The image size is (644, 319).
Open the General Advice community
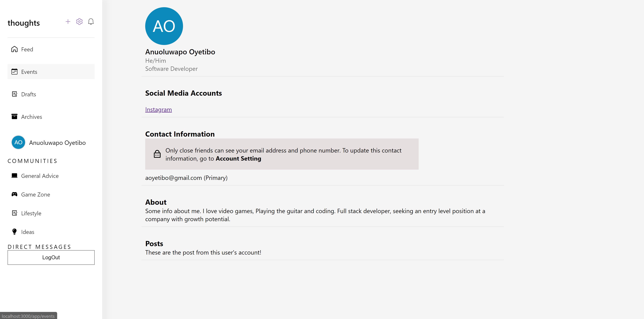coord(51,176)
